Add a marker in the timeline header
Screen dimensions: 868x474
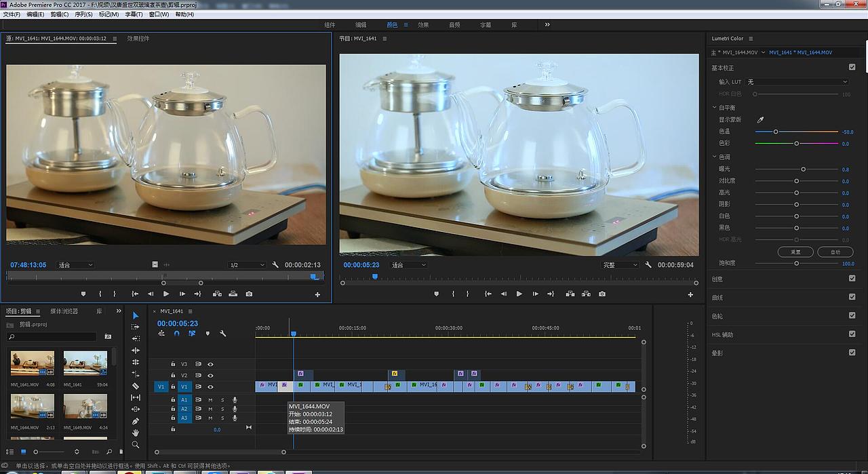(x=208, y=334)
